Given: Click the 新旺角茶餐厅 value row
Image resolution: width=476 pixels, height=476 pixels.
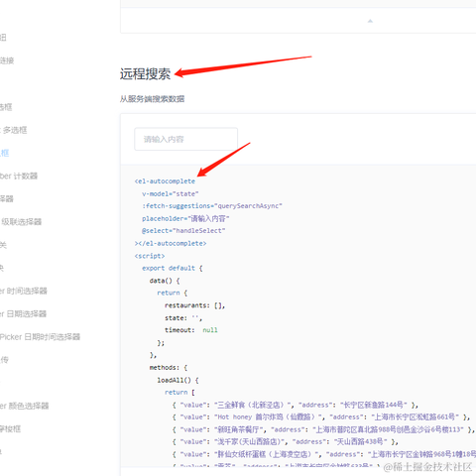Looking at the screenshot, I should point(324,429).
